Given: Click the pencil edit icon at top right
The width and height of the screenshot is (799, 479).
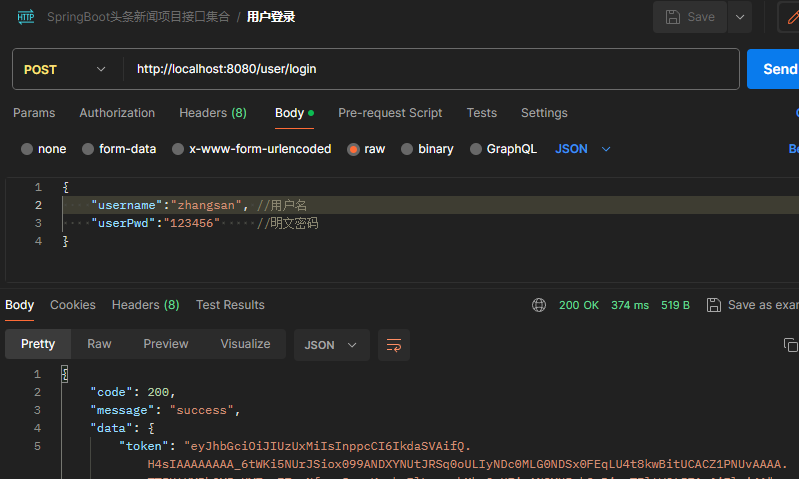Looking at the screenshot, I should point(791,17).
